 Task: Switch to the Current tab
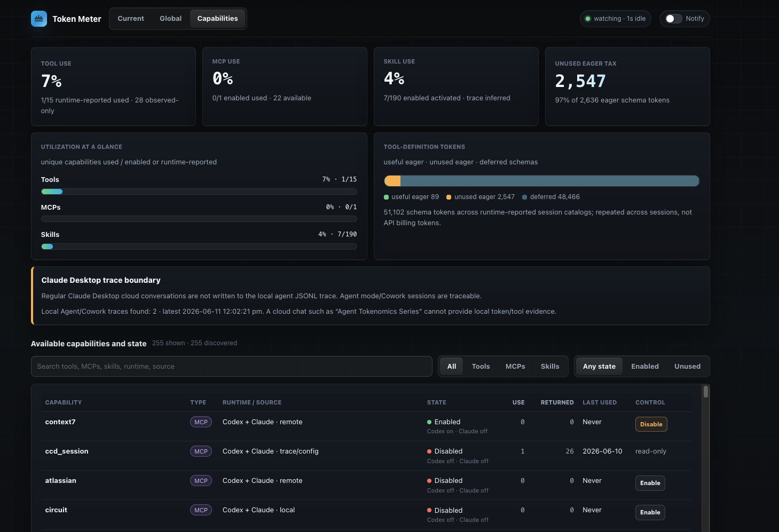tap(131, 19)
